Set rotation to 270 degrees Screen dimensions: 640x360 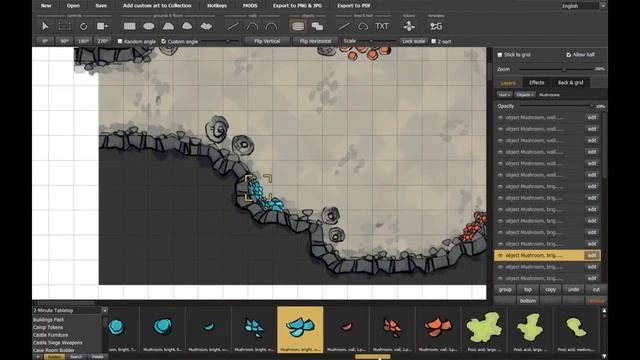click(102, 41)
